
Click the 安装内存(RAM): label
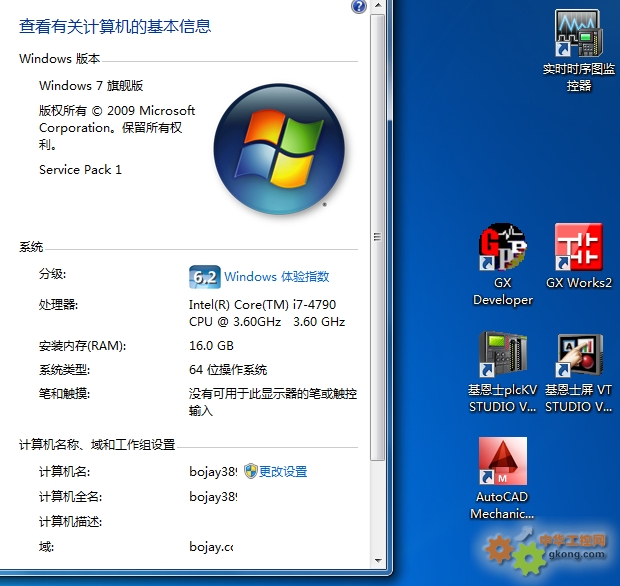click(x=82, y=346)
